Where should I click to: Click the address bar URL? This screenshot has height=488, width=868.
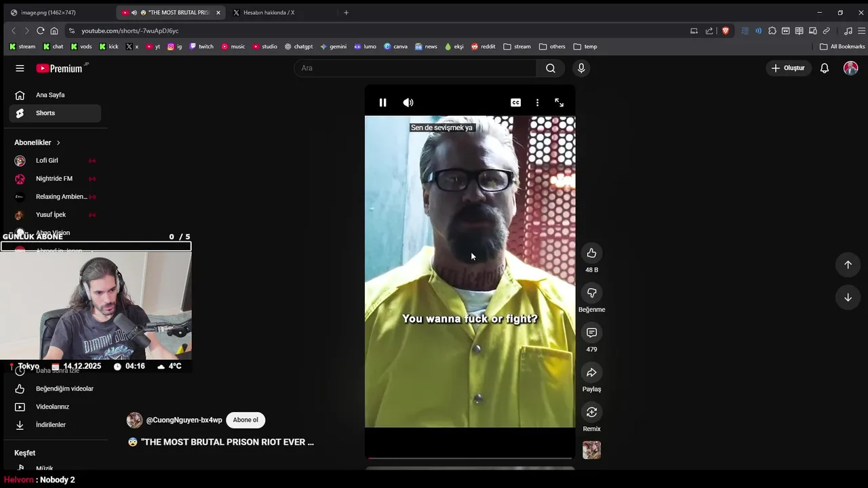[x=130, y=30]
